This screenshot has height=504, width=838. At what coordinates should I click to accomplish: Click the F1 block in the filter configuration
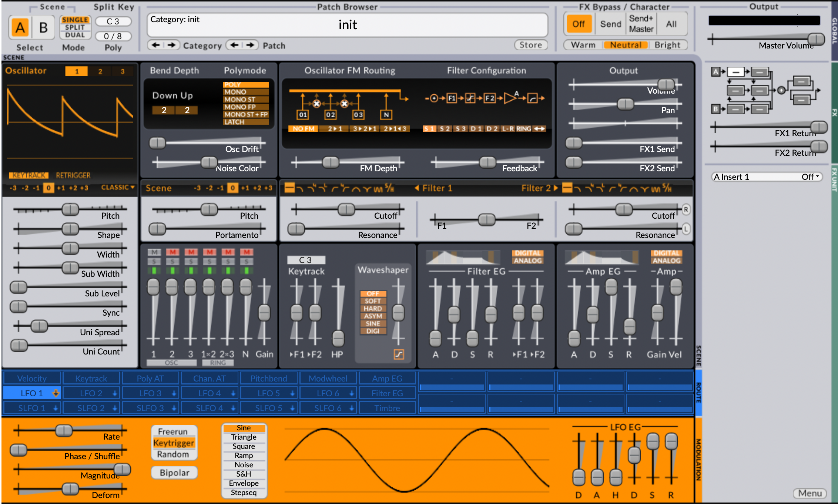coord(452,98)
